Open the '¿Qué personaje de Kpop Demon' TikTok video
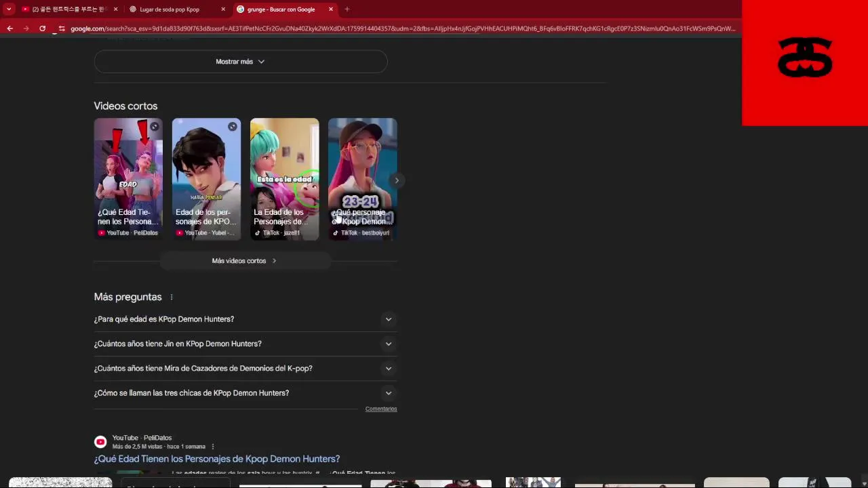Image resolution: width=868 pixels, height=488 pixels. (362, 179)
